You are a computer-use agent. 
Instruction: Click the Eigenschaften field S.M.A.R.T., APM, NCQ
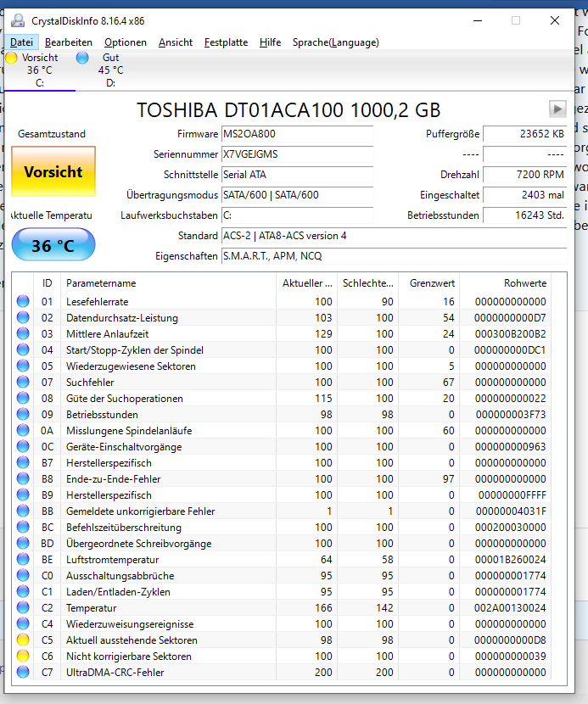(x=395, y=256)
